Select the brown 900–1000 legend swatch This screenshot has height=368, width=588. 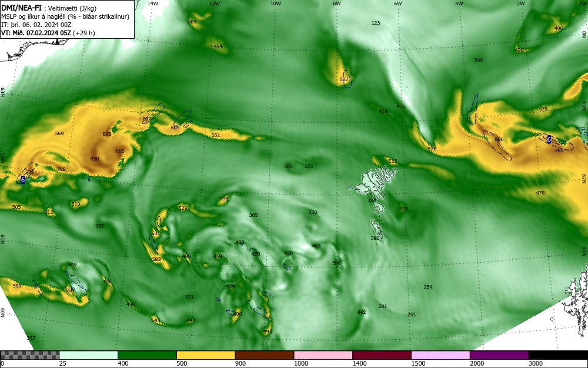[x=265, y=355]
